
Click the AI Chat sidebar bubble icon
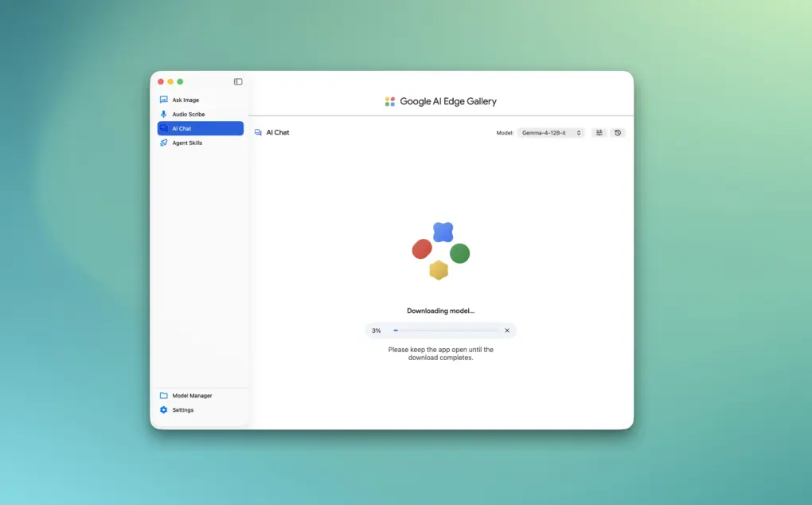[164, 128]
